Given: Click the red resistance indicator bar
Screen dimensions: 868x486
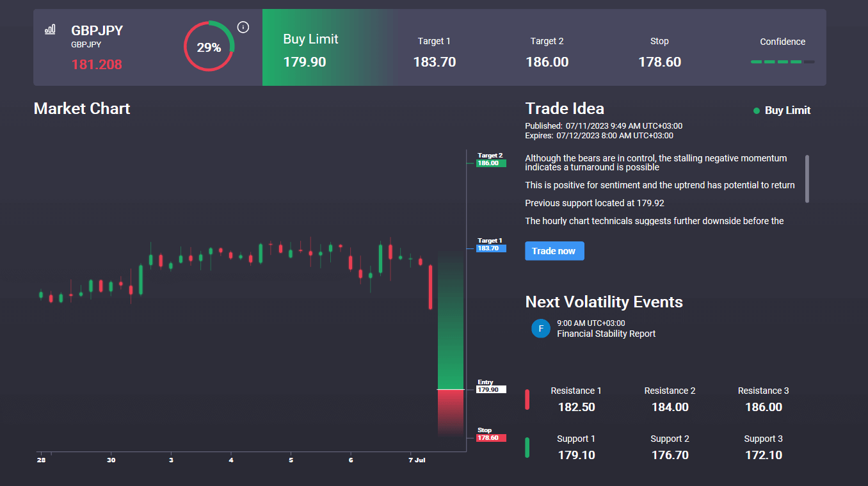Looking at the screenshot, I should [x=527, y=399].
